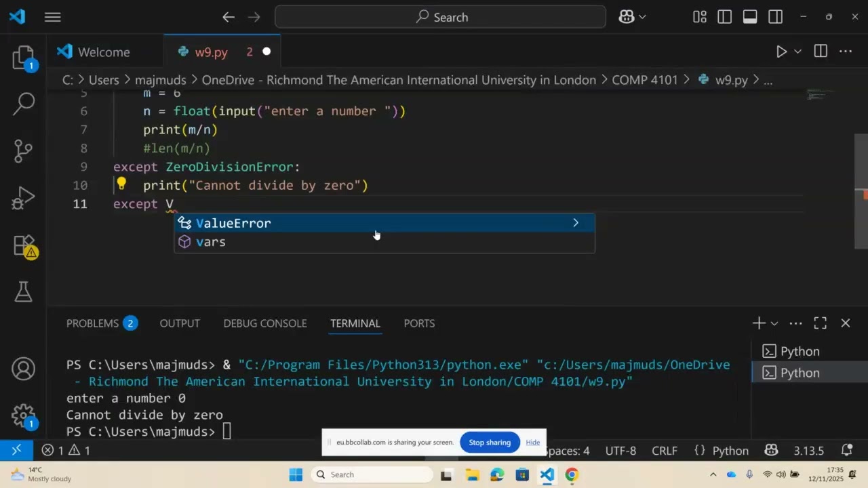868x488 pixels.
Task: Select the ValueError autocomplete suggestion
Action: tap(384, 223)
